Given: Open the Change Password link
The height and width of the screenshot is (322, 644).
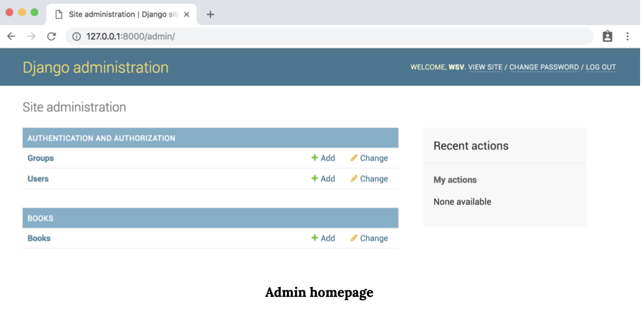Looking at the screenshot, I should coord(544,67).
